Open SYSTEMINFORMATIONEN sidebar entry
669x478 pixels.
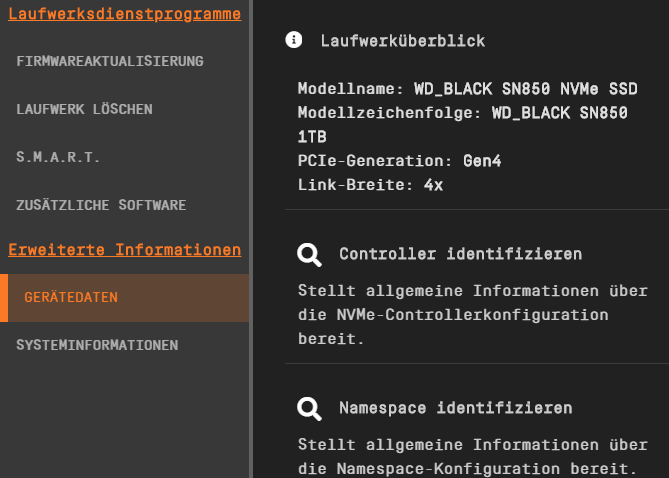(97, 345)
